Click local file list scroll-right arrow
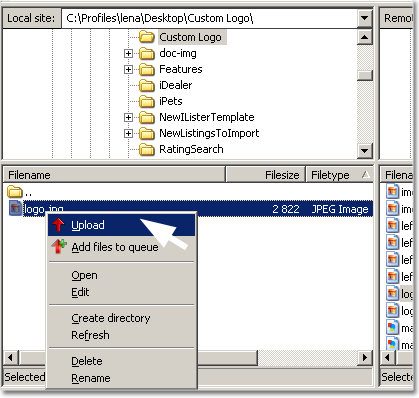 365,358
